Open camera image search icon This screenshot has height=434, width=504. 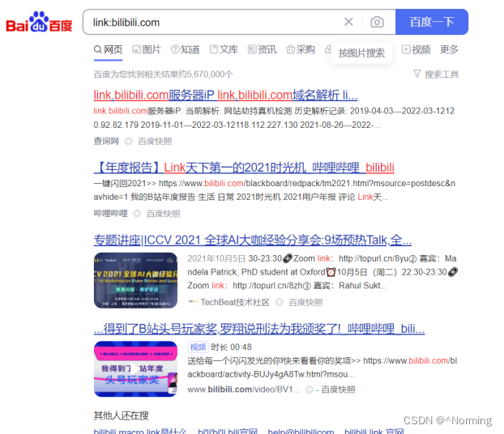[x=377, y=22]
